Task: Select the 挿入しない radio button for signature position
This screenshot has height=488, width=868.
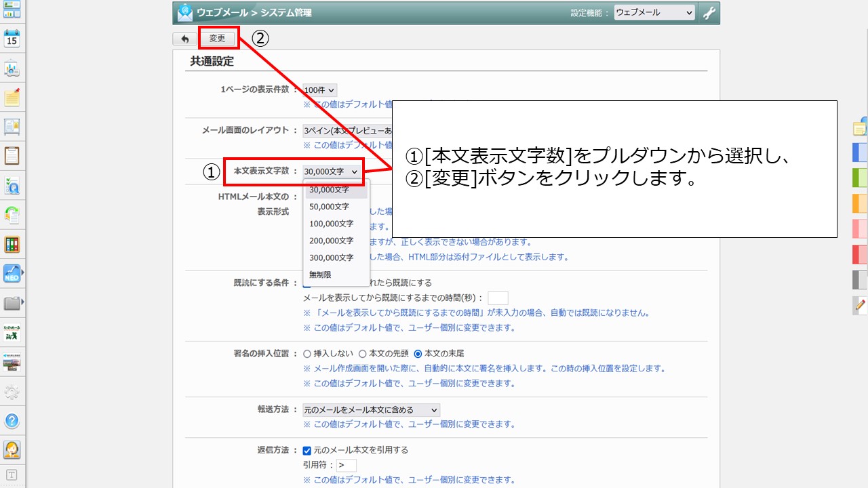Action: tap(309, 352)
